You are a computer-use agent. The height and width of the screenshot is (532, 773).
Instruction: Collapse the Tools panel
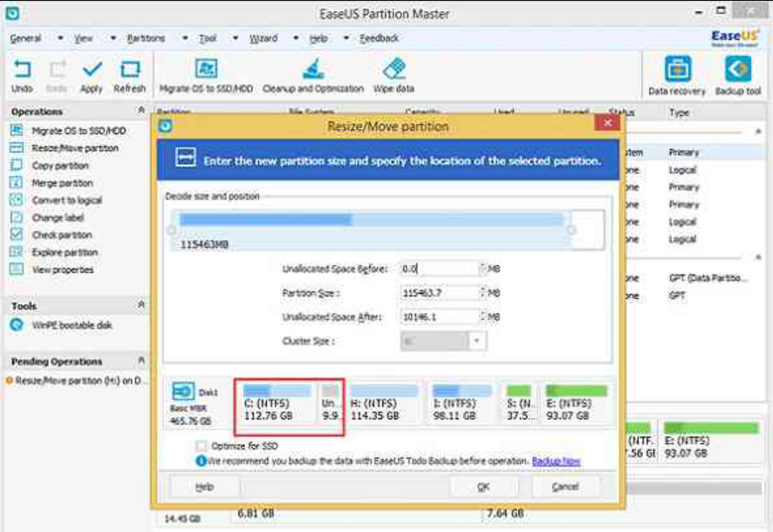(x=141, y=305)
